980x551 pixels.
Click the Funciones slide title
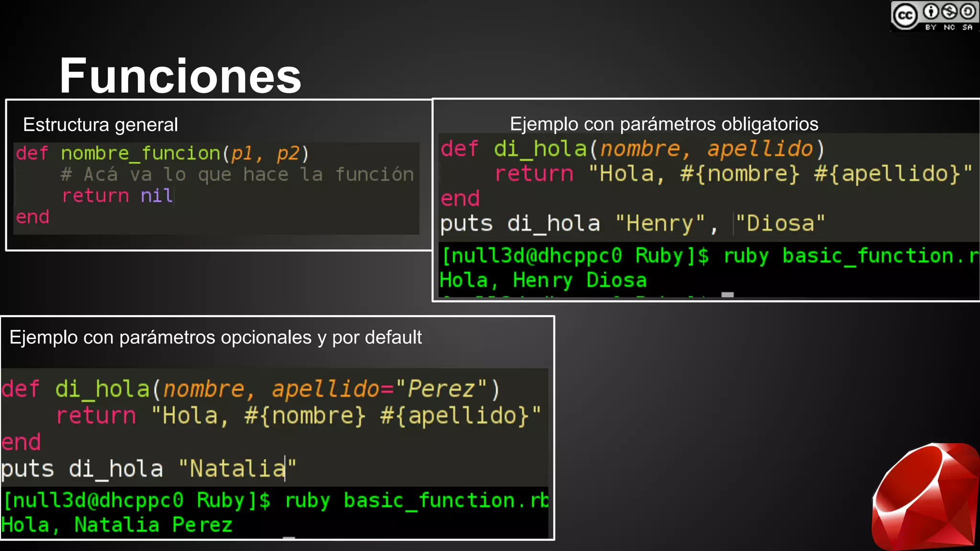pos(180,76)
